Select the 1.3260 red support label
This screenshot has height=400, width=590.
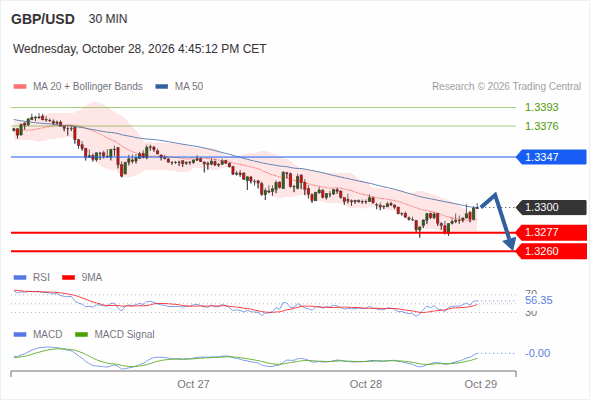tap(552, 251)
